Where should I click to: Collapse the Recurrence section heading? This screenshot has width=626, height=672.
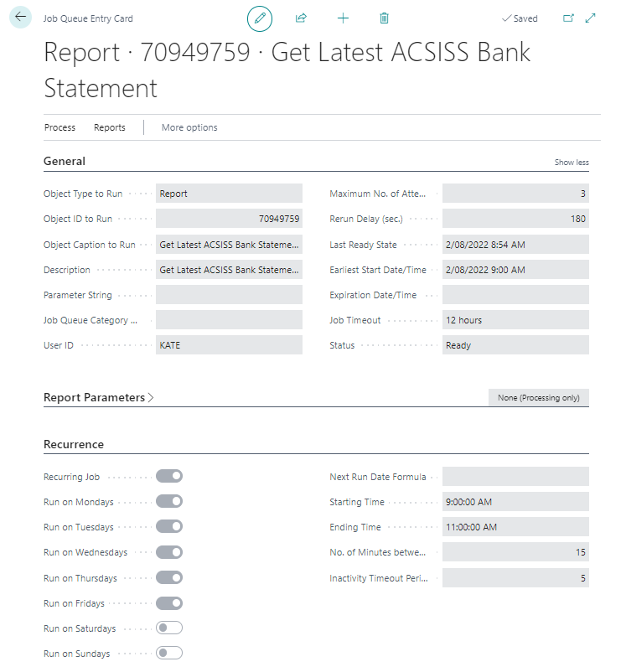[74, 444]
